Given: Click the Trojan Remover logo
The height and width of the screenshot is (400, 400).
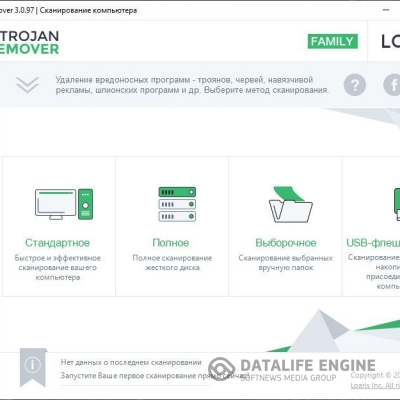Looking at the screenshot, I should click(29, 42).
